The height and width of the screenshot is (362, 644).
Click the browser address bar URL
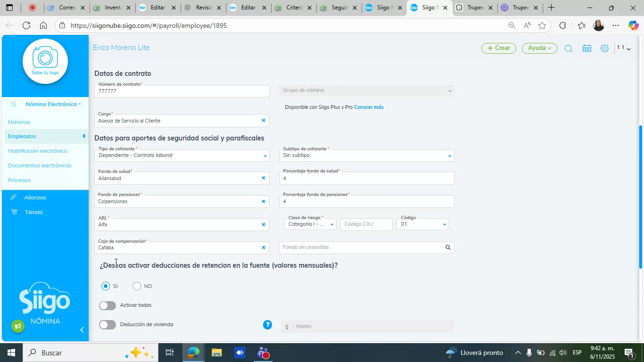pos(149,25)
